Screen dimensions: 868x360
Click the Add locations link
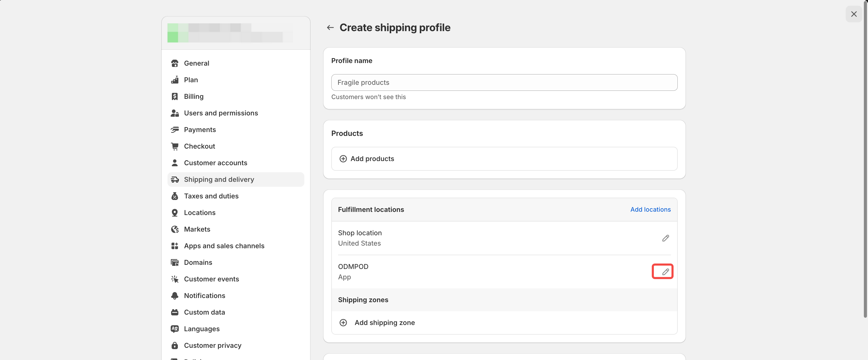[650, 209]
